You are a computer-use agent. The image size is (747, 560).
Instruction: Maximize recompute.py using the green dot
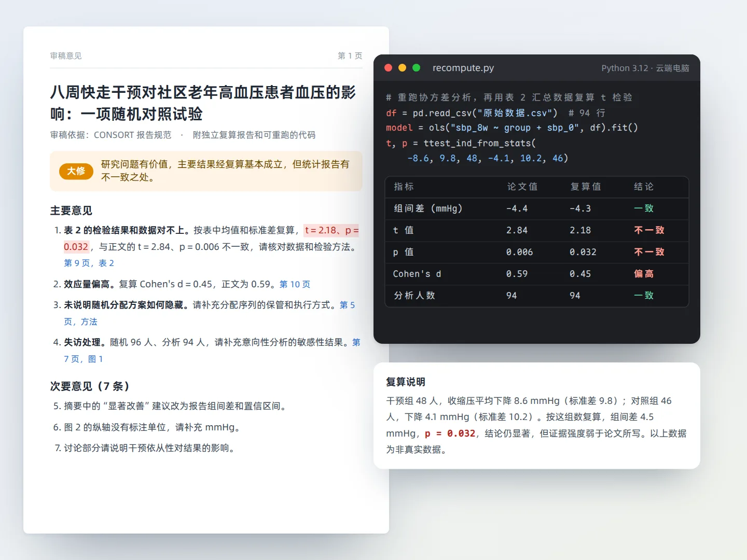(416, 68)
